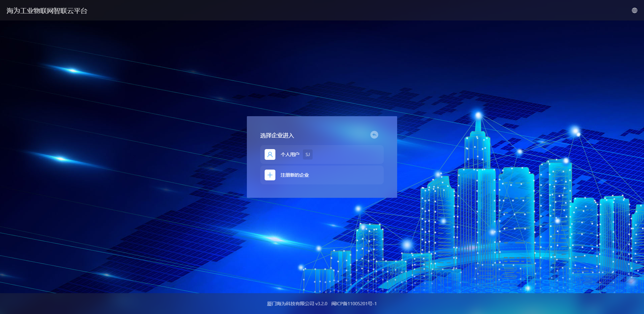Click empty middle of top header bar
Viewport: 644px width, 314px height.
click(322, 10)
